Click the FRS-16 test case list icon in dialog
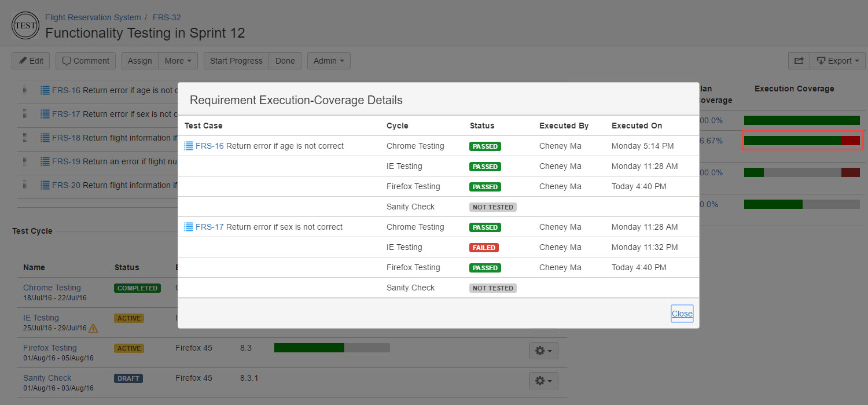The image size is (868, 405). 188,146
